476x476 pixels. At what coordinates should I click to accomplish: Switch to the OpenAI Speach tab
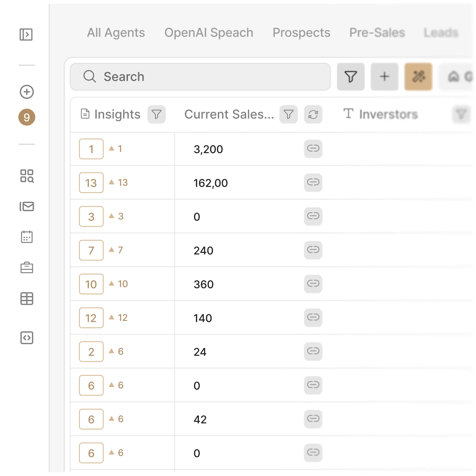pos(209,33)
